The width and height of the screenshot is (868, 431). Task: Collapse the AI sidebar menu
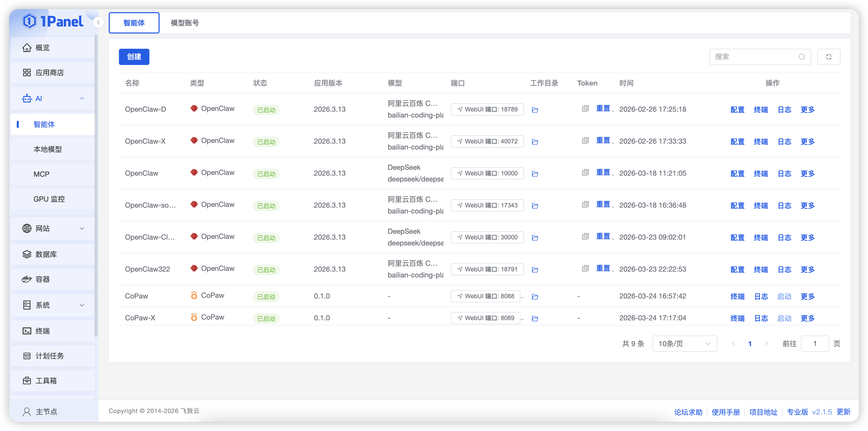point(82,99)
